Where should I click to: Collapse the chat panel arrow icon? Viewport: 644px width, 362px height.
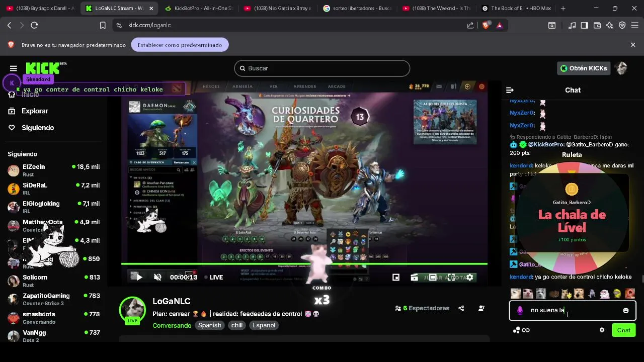[510, 90]
